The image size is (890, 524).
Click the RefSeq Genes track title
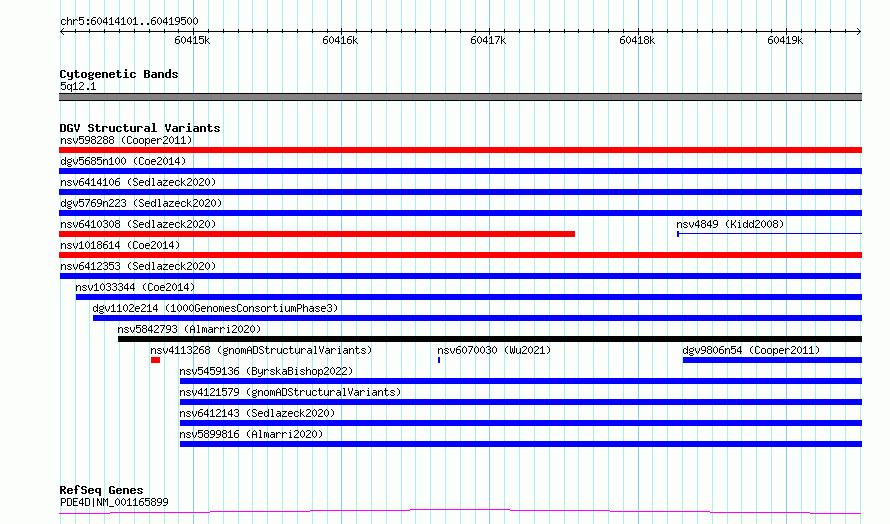pos(101,490)
